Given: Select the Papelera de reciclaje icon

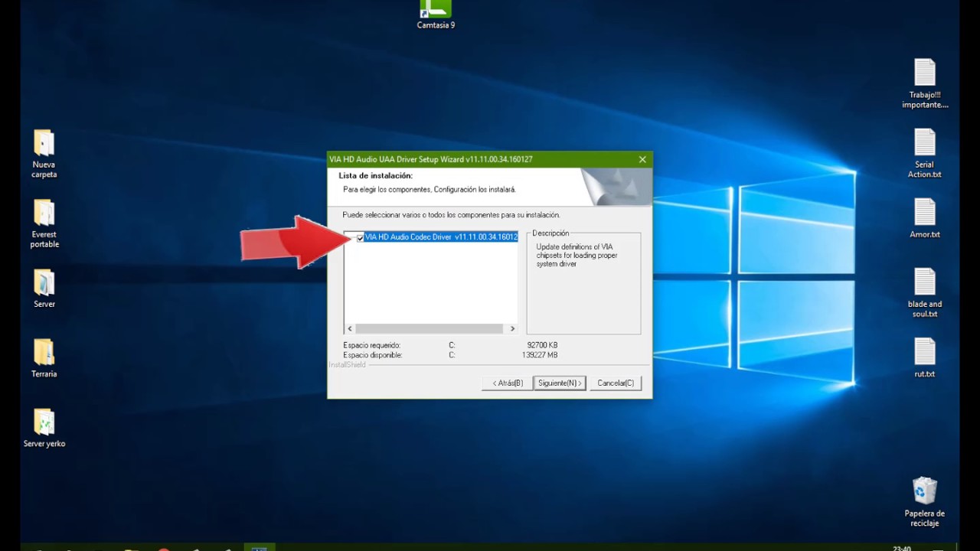Looking at the screenshot, I should [x=925, y=491].
